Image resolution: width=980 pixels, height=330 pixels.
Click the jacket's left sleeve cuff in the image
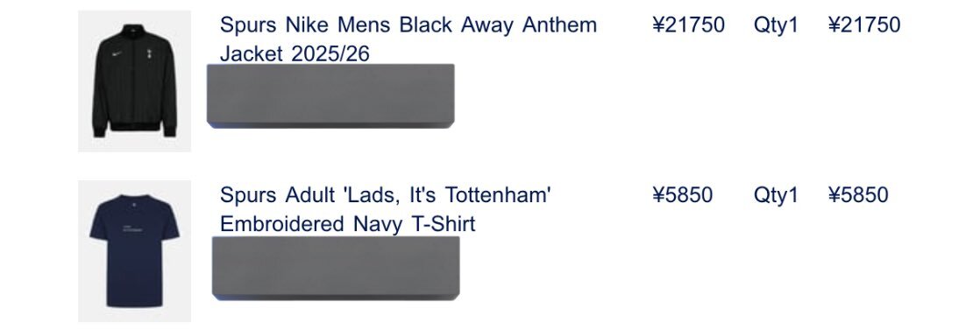tap(99, 131)
